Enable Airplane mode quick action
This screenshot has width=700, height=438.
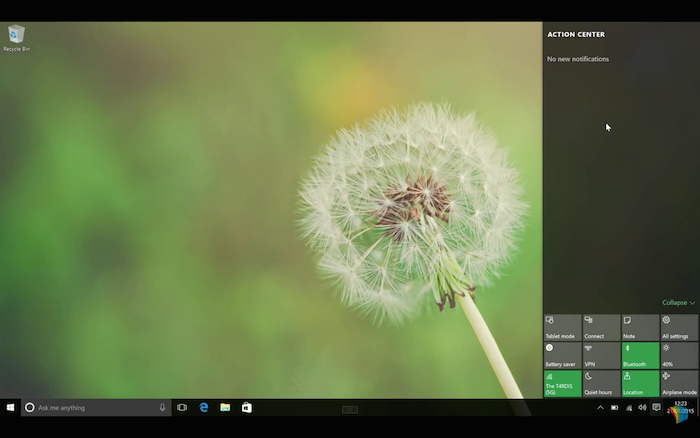tap(679, 383)
